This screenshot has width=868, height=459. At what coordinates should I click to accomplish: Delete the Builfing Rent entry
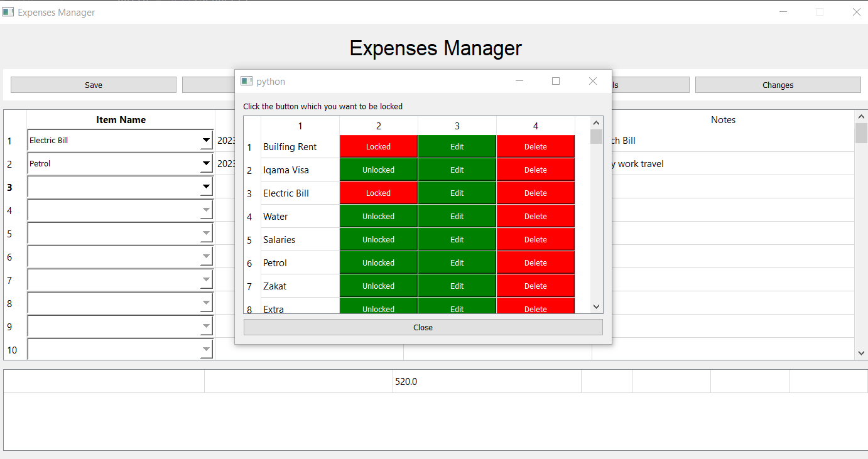tap(535, 147)
